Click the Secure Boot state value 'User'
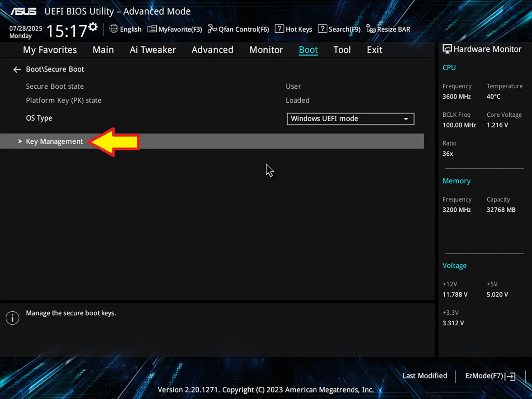Viewport: 532px width, 399px height. pyautogui.click(x=293, y=87)
